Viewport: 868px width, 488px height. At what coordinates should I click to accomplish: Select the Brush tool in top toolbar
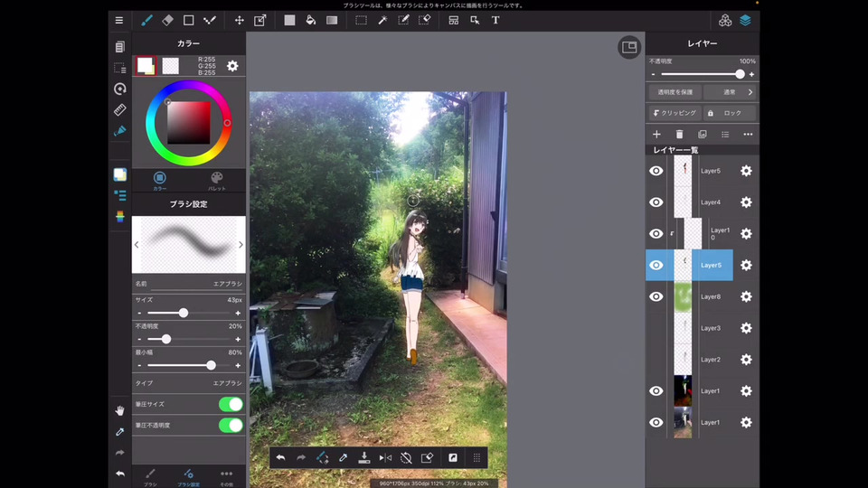[x=146, y=21]
